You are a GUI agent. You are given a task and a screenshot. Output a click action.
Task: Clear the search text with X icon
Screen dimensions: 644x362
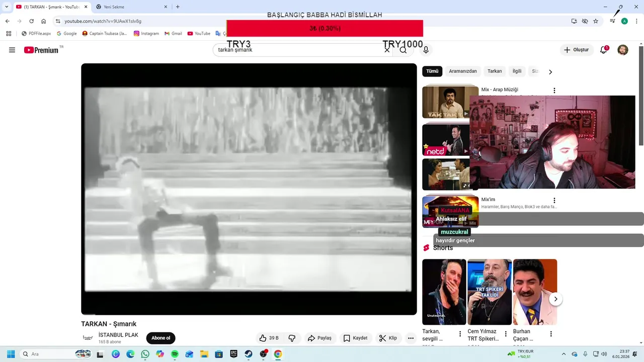(x=387, y=50)
